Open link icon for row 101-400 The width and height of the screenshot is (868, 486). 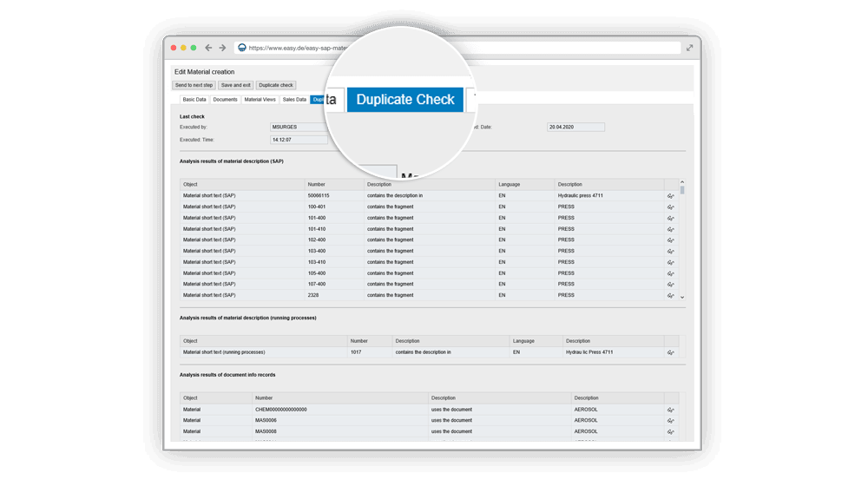click(x=670, y=218)
